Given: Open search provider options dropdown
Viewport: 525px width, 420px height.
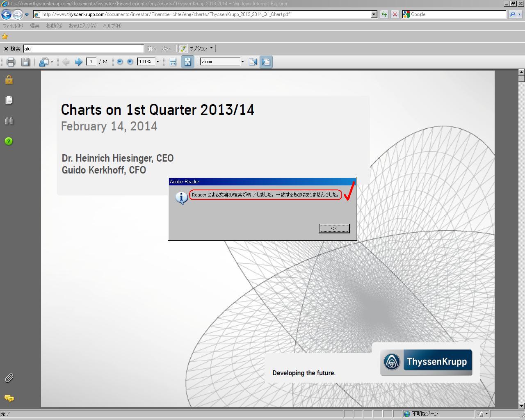Looking at the screenshot, I should coord(519,14).
